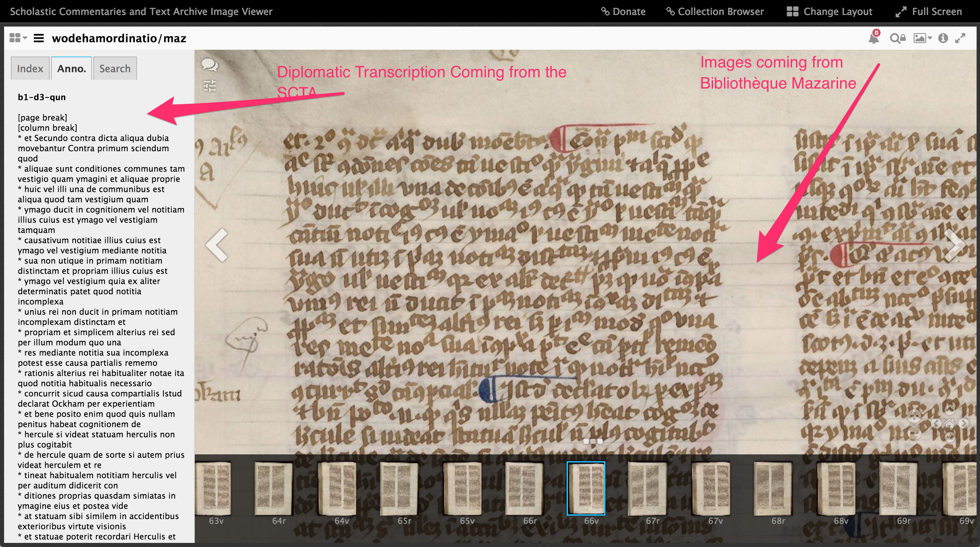Click the '[column break]' annotation entry
Screen dimensions: 980x547
[48, 128]
